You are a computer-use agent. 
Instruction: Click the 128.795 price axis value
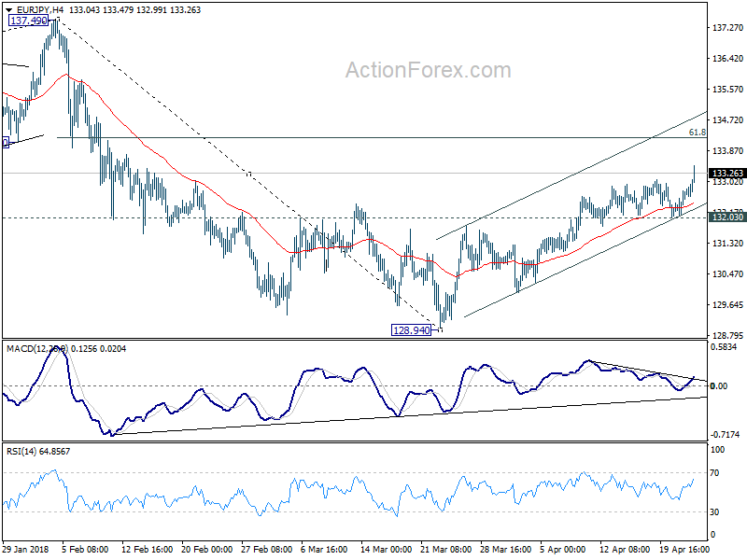tap(727, 336)
